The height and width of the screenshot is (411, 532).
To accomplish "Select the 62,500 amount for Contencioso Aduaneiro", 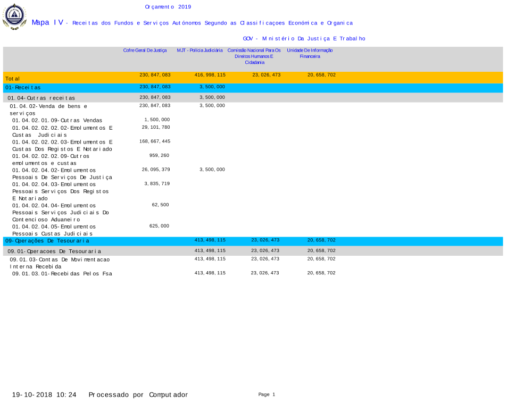I will click(160, 205).
